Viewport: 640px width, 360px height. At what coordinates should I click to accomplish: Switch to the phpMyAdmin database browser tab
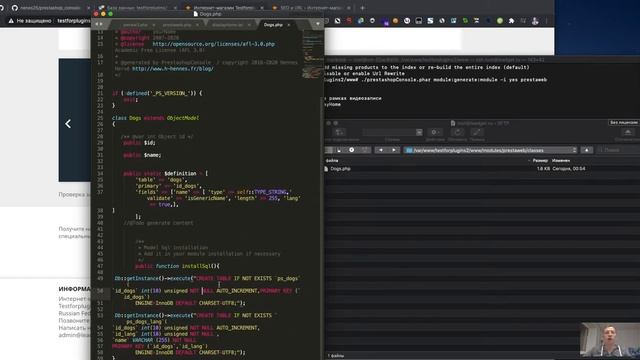click(136, 8)
